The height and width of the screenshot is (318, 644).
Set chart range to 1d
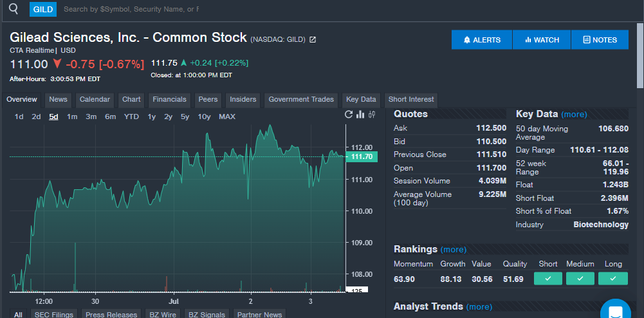point(19,117)
